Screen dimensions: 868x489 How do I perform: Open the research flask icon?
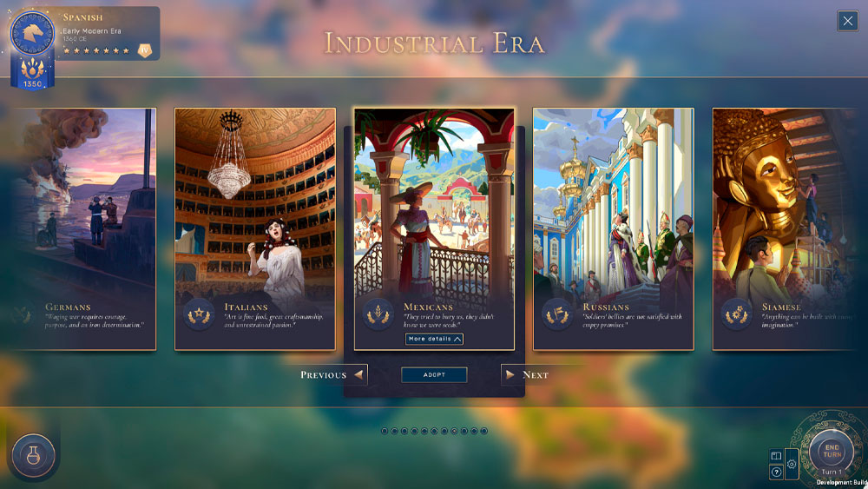coord(33,455)
